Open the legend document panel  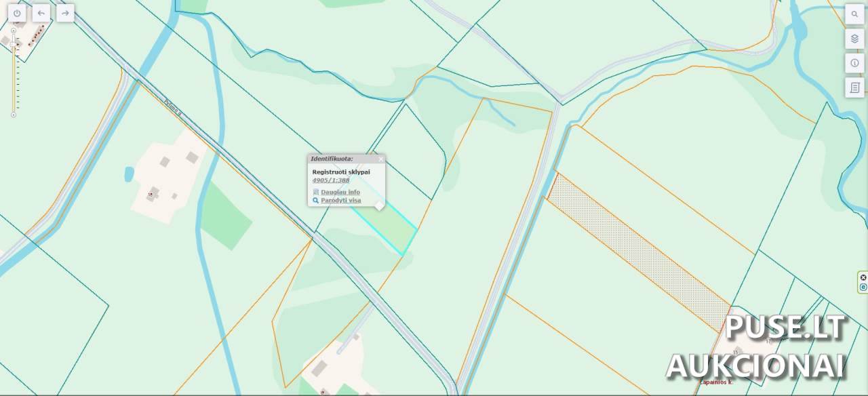(x=854, y=87)
